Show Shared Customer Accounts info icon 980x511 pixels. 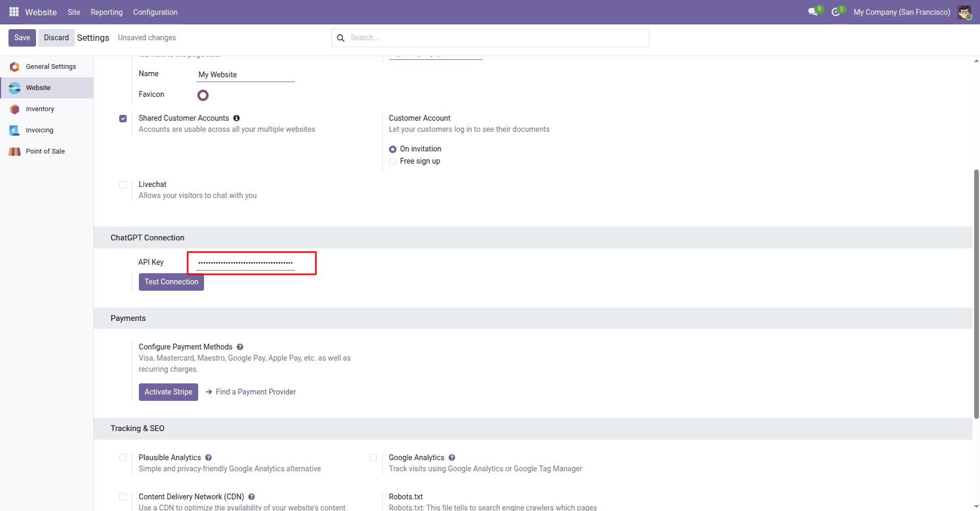coord(236,118)
